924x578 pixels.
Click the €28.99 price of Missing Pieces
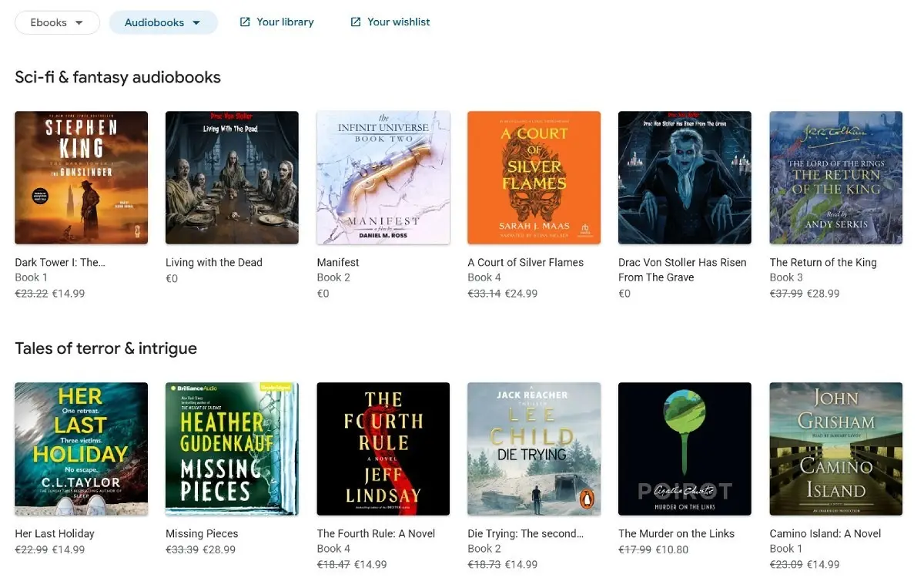(x=219, y=550)
